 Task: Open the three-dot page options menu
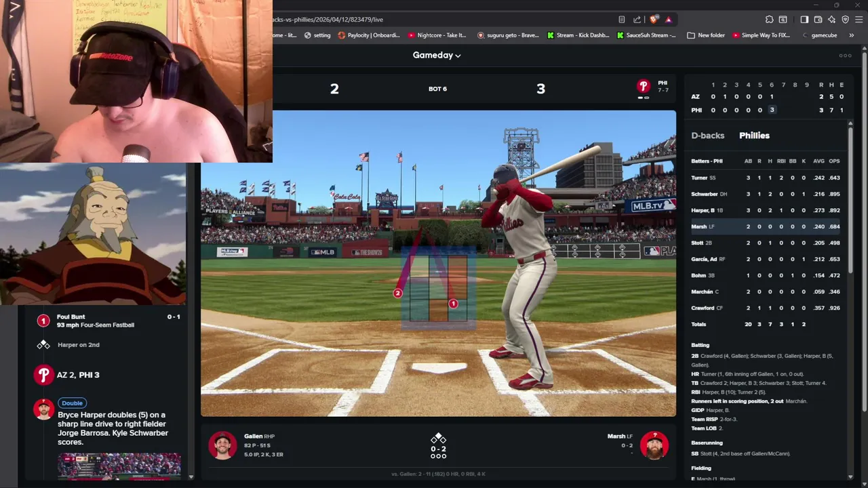[845, 56]
